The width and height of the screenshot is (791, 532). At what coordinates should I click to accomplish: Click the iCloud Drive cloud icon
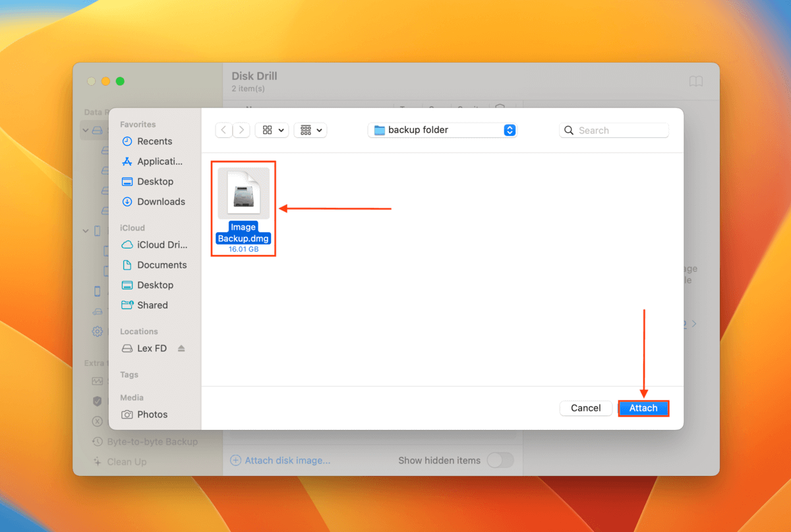(x=127, y=245)
